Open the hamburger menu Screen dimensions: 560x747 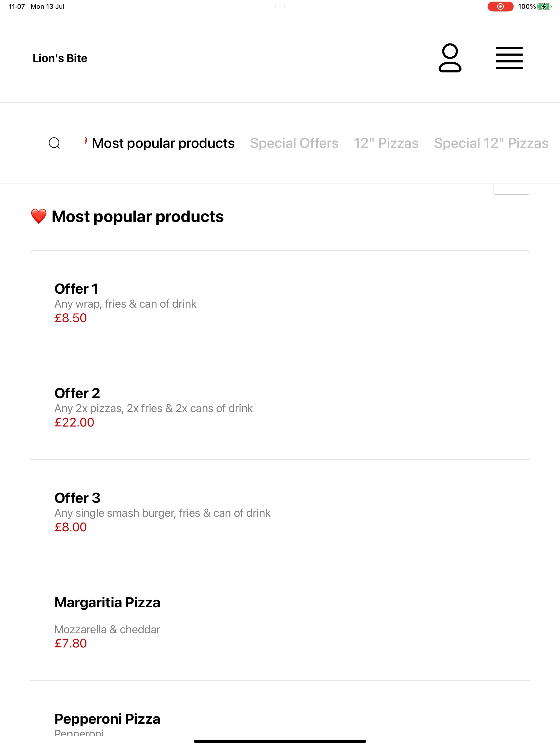coord(509,58)
